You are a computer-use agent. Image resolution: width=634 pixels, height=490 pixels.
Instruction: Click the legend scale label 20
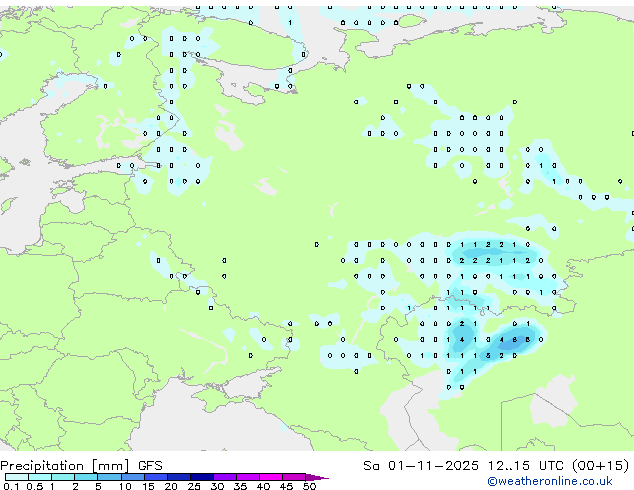[x=171, y=486]
